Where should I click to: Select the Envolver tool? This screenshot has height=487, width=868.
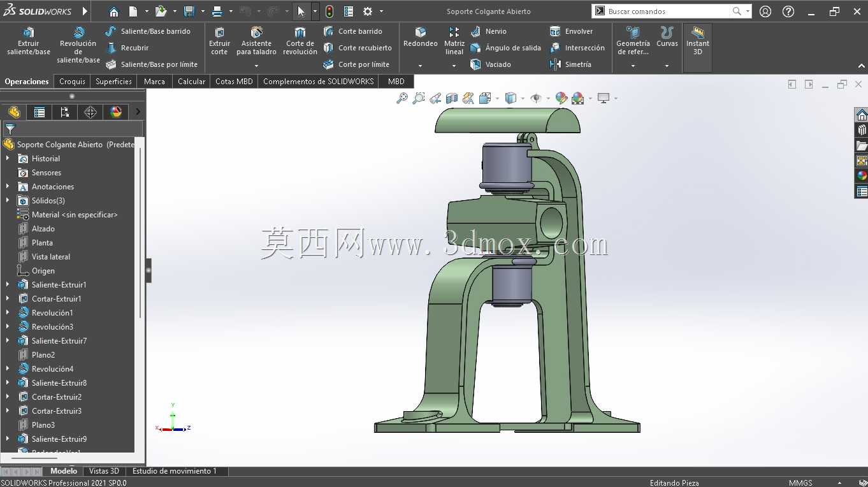[571, 31]
